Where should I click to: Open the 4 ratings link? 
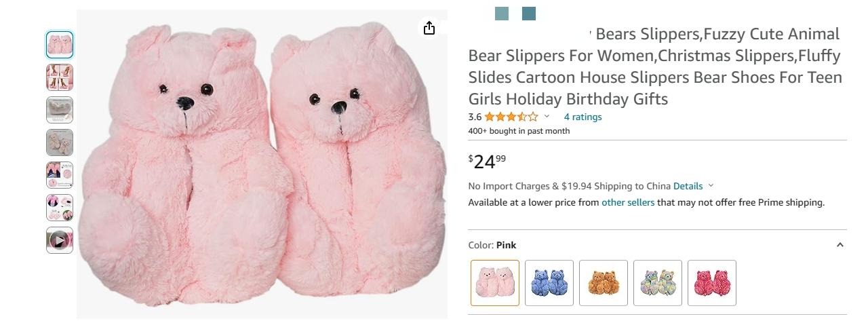tap(583, 117)
